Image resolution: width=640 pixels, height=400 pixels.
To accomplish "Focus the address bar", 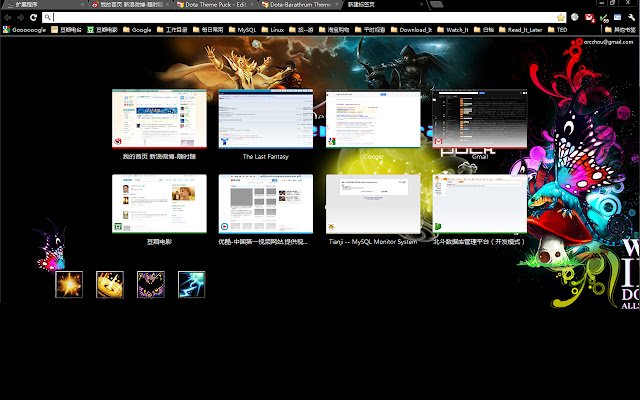I will [304, 17].
